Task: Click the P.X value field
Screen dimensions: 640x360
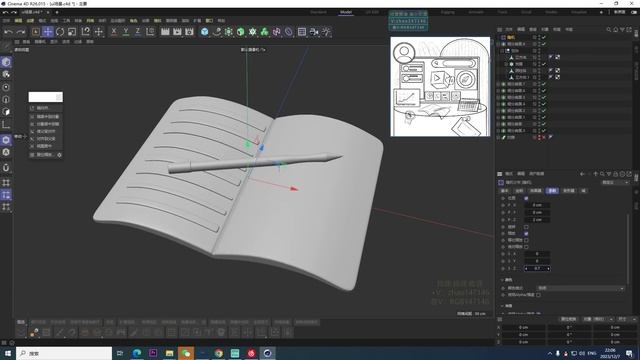Action: tap(537, 205)
